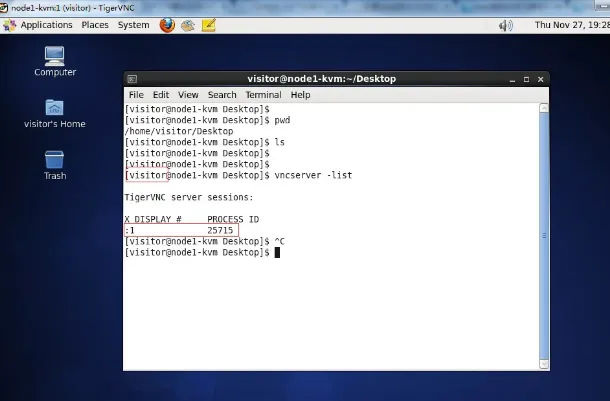The width and height of the screenshot is (610, 401).
Task: Open the Terminal menu in menubar
Action: (x=263, y=95)
